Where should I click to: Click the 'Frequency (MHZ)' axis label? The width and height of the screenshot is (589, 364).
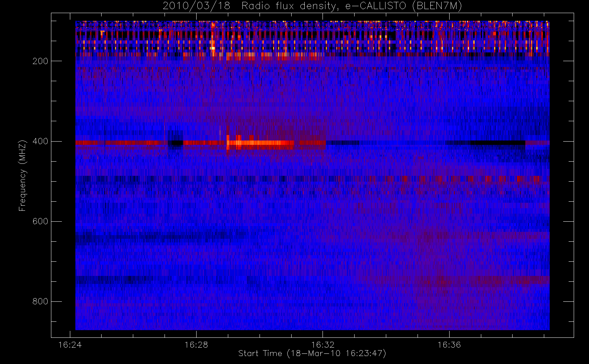pos(23,175)
